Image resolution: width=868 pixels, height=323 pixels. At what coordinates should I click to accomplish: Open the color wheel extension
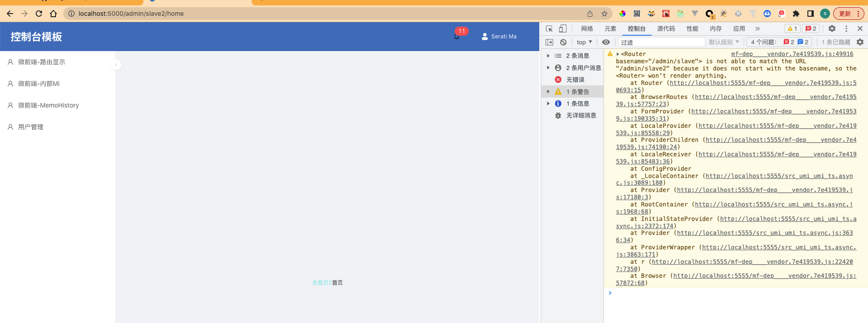[x=623, y=14]
